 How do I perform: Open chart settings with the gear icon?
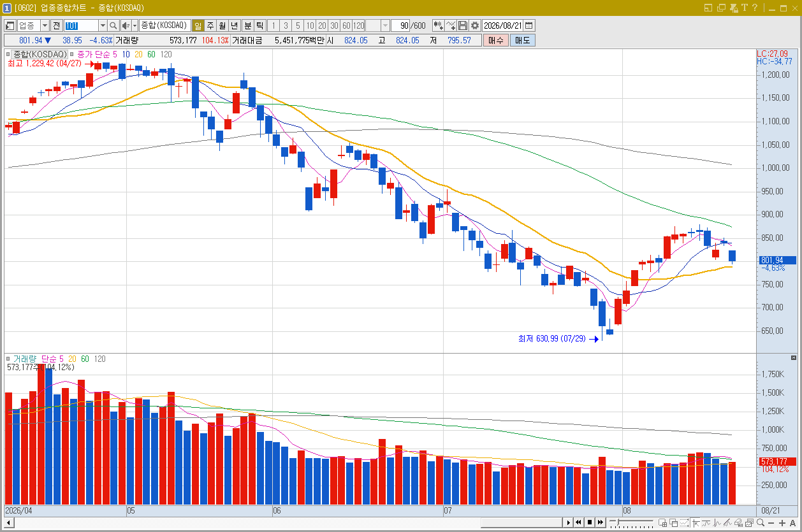click(474, 25)
